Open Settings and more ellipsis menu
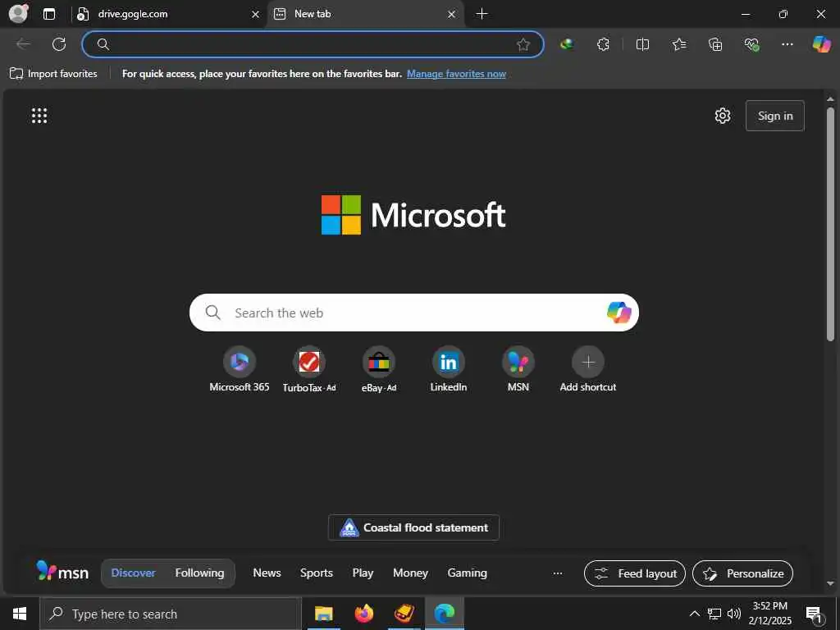Image resolution: width=840 pixels, height=630 pixels. (x=787, y=44)
